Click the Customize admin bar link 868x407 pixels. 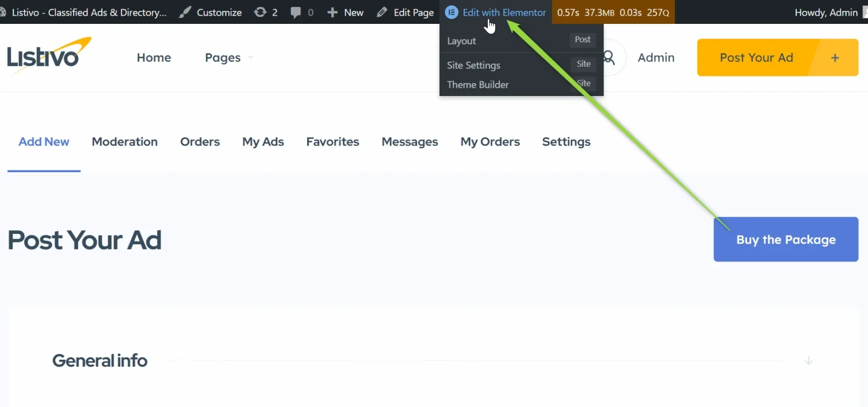[219, 12]
